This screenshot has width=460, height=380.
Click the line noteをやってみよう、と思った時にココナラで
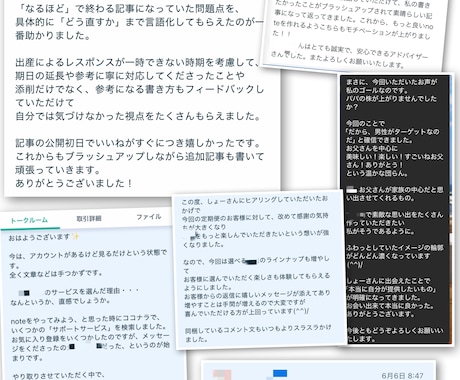click(85, 320)
